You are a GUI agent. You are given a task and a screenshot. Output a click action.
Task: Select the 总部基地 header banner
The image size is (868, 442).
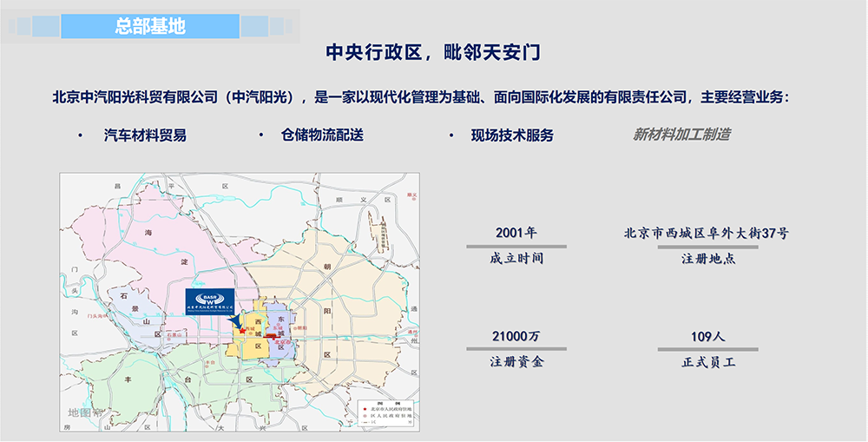(x=150, y=26)
